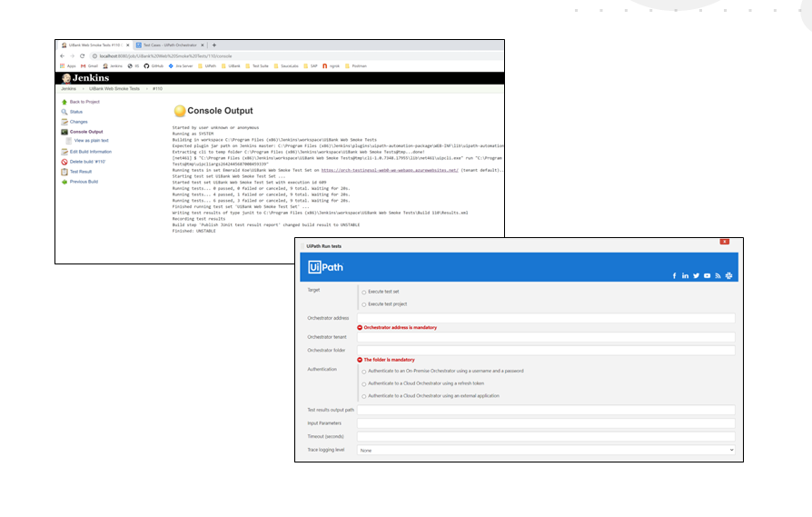The width and height of the screenshot is (812, 517).
Task: Open Status in Jenkins sidebar
Action: click(x=76, y=112)
